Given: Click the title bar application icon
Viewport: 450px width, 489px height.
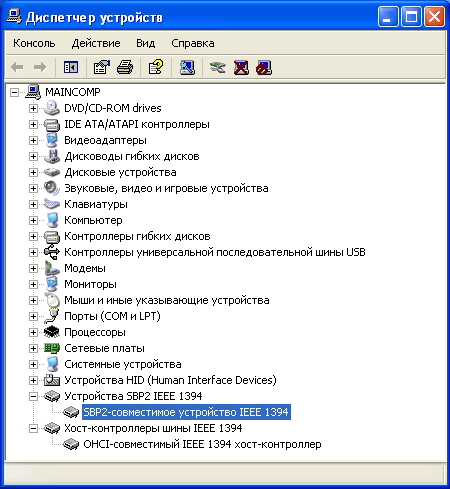Looking at the screenshot, I should [14, 17].
